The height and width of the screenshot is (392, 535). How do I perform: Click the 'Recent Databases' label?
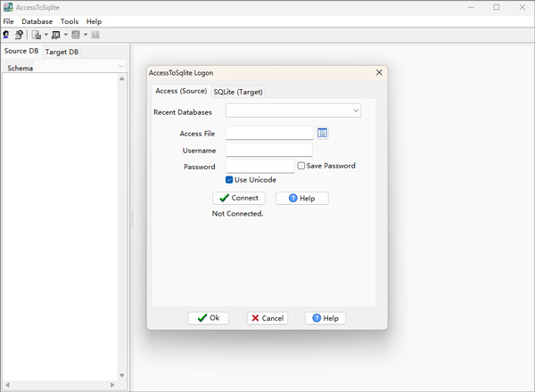click(183, 112)
